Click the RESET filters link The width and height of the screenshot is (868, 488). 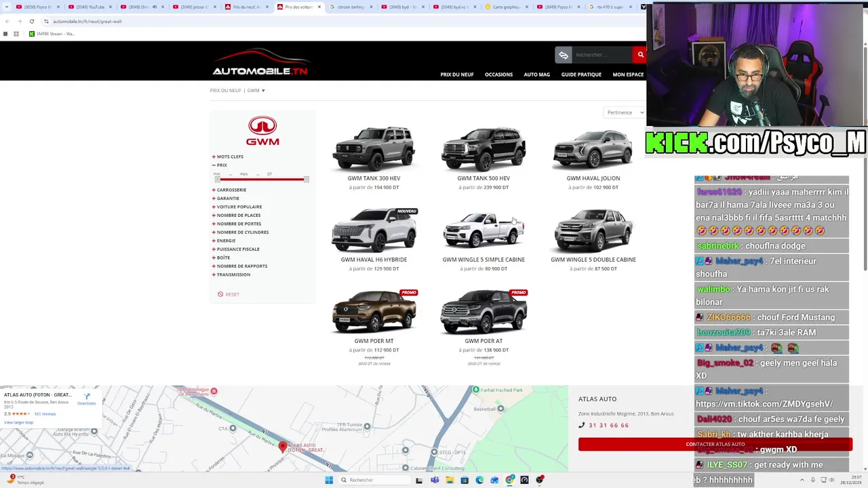pyautogui.click(x=232, y=294)
